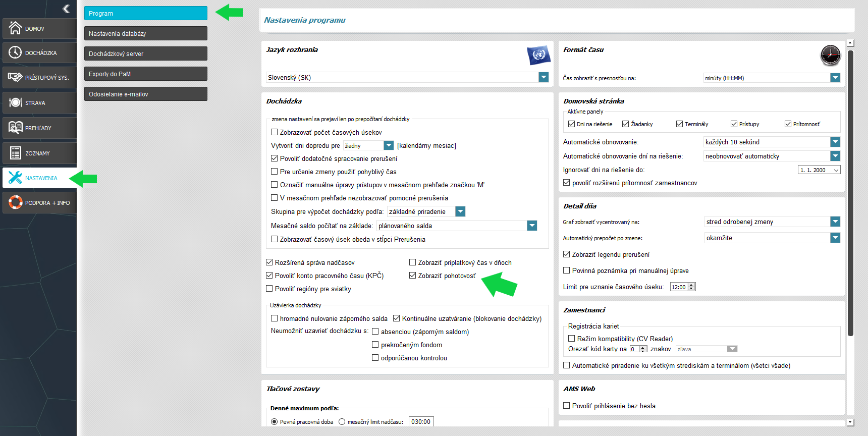Toggle Zobraziť legendu prerušení

(567, 254)
